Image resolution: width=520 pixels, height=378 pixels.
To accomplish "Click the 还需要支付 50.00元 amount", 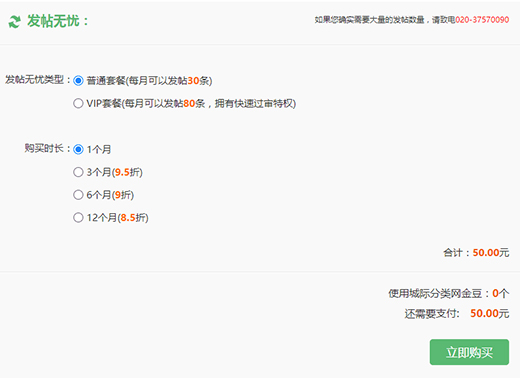I will pyautogui.click(x=457, y=313).
